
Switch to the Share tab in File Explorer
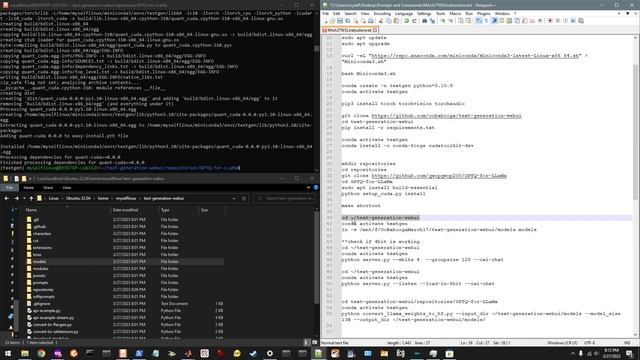48,188
